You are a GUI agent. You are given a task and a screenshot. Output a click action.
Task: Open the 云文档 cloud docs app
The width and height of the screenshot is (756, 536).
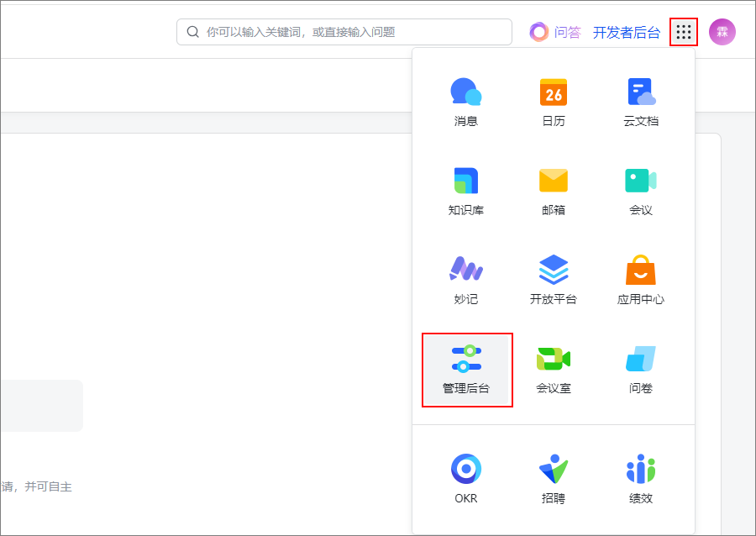[641, 102]
